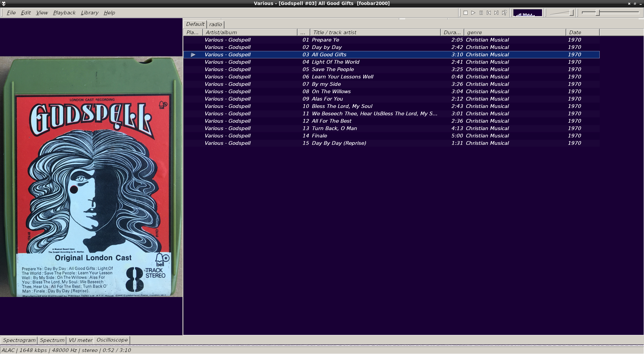Viewport: 644px width, 354px height.
Task: Select track 11 We Beseech Thee
Action: pyautogui.click(x=391, y=114)
